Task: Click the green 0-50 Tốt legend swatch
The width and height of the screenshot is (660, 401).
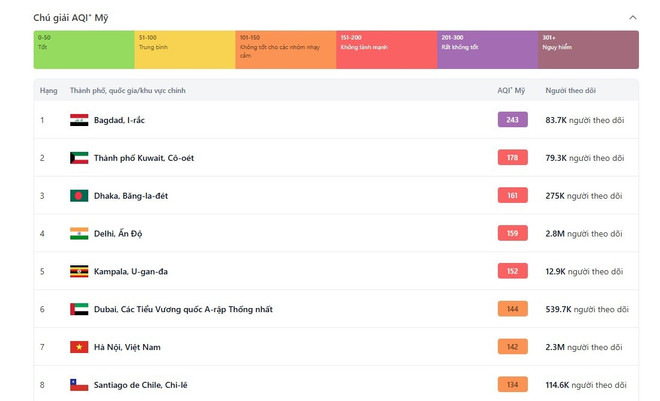Action: click(84, 49)
